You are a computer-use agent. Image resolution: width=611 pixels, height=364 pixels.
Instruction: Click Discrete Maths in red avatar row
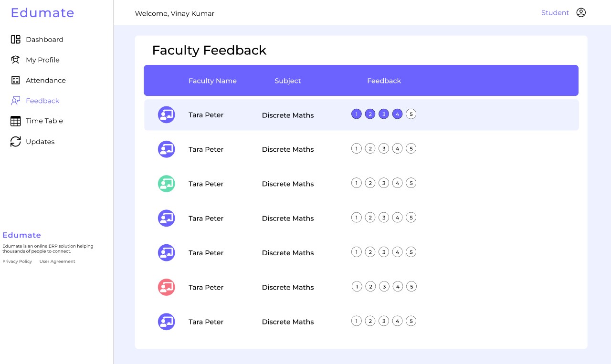288,287
